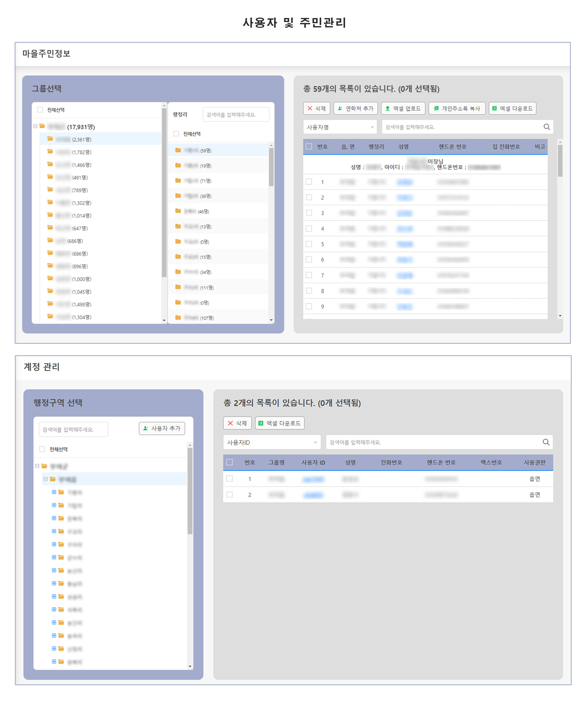Select all accounts via header checkbox
The image size is (588, 711).
pyautogui.click(x=230, y=462)
